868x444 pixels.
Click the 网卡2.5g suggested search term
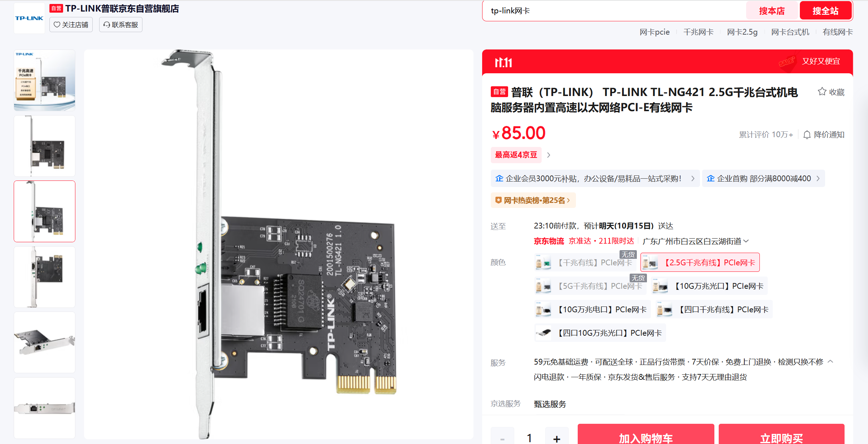click(x=742, y=32)
